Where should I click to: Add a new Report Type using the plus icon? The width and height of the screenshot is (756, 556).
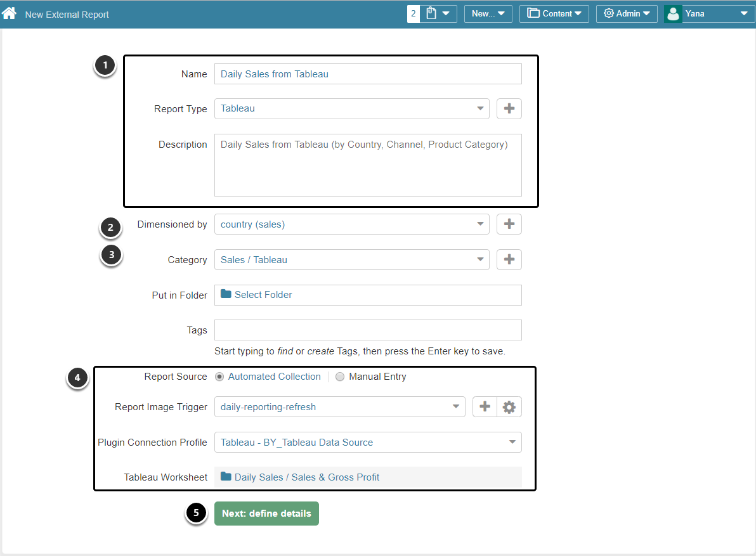click(x=509, y=108)
